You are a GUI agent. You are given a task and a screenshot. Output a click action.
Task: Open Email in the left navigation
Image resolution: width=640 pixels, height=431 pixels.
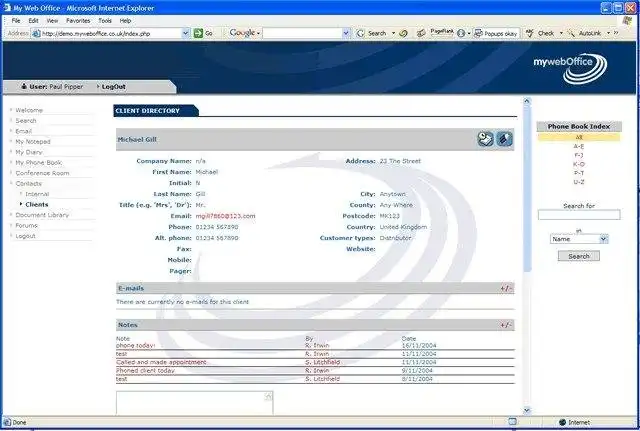point(24,131)
